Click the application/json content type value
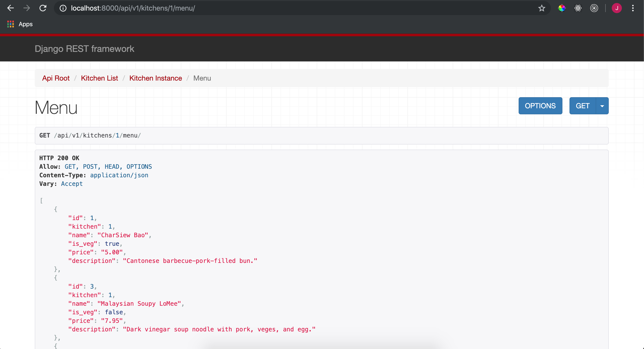The width and height of the screenshot is (644, 349). tap(119, 175)
